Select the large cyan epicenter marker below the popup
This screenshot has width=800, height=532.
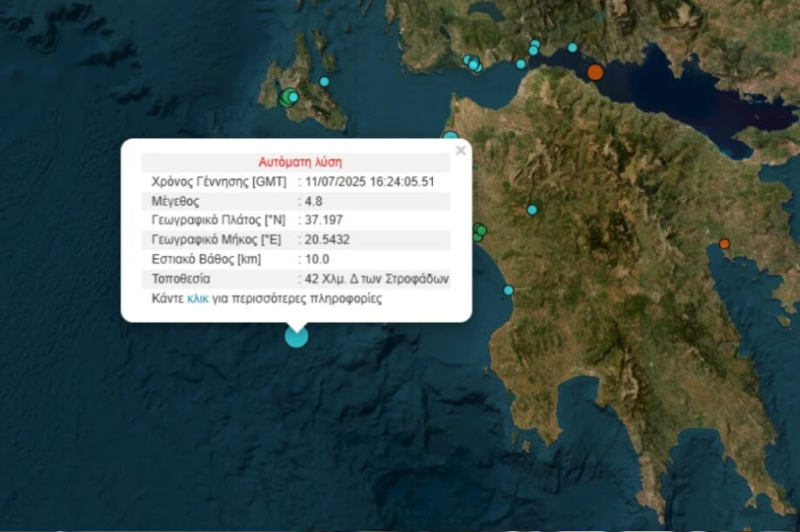297,336
